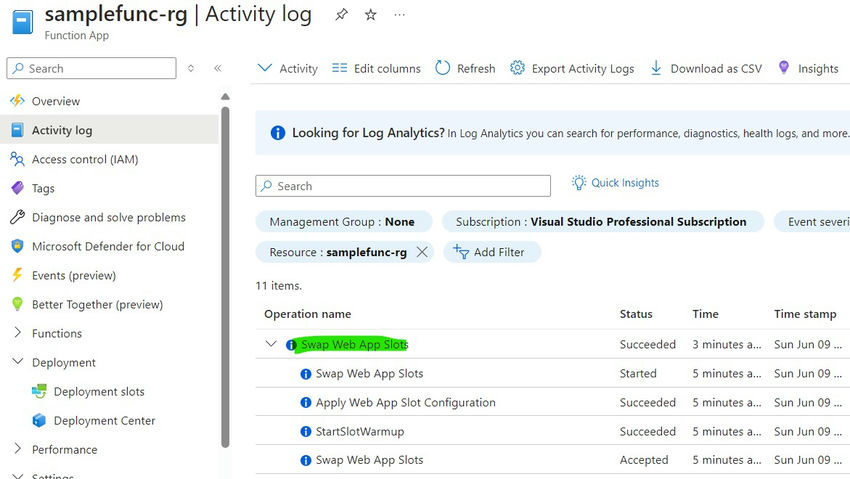Screen dimensions: 850x479
Task: Expand the Performance section
Action: (x=17, y=449)
